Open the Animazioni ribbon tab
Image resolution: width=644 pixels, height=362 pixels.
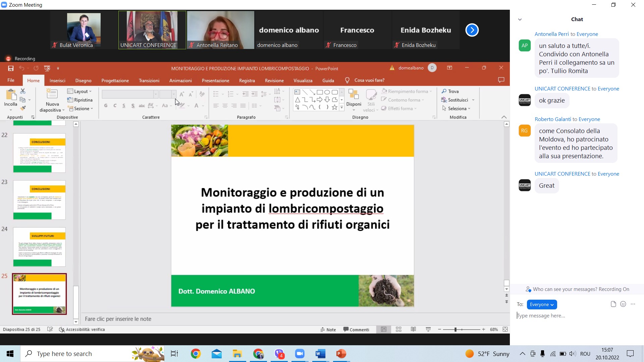180,80
